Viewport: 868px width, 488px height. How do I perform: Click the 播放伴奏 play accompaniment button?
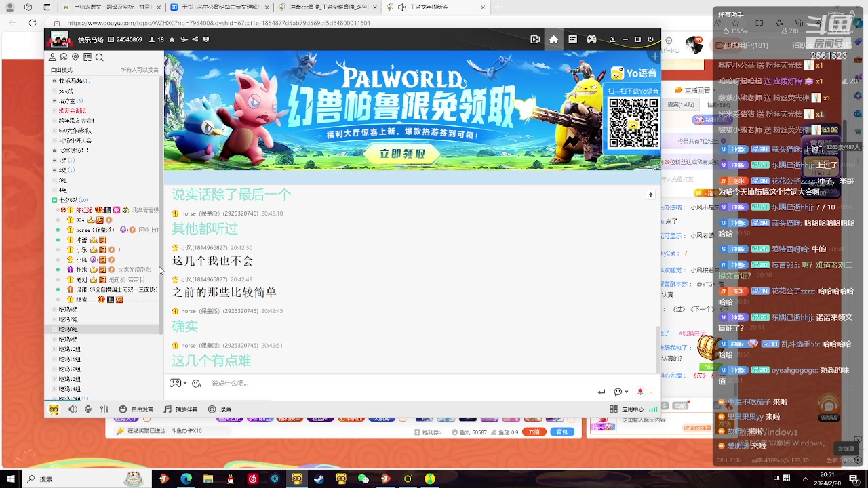[x=180, y=409]
